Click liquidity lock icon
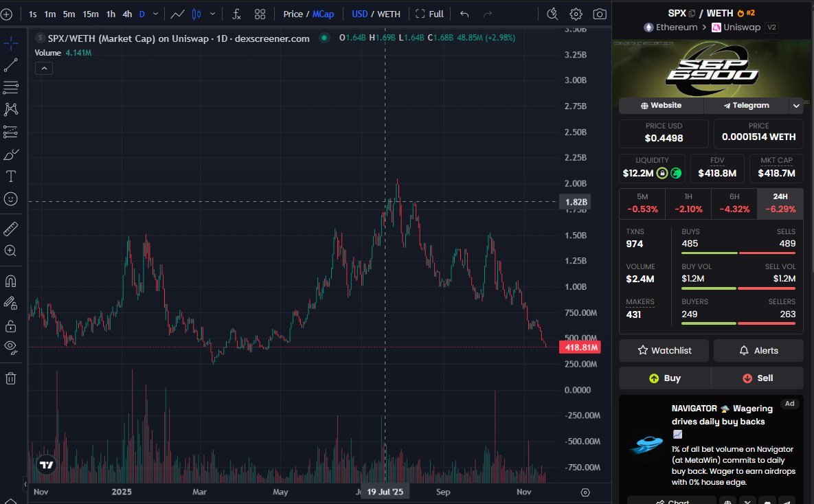This screenshot has height=504, width=814. (x=662, y=173)
